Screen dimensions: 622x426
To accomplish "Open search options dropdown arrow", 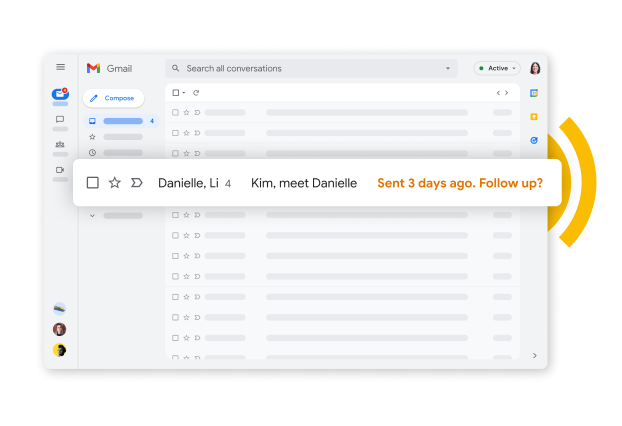I will (448, 68).
